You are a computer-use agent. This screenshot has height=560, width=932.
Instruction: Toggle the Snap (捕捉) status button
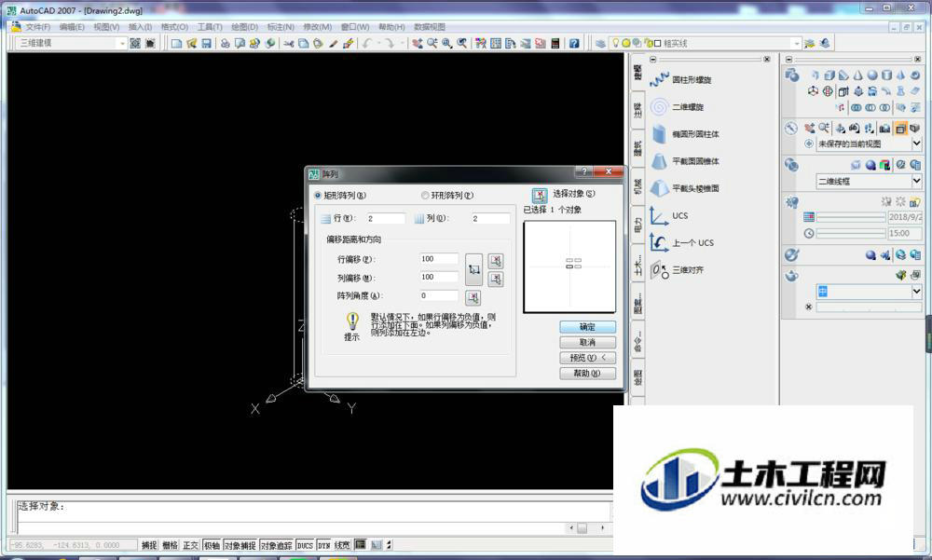[x=148, y=545]
